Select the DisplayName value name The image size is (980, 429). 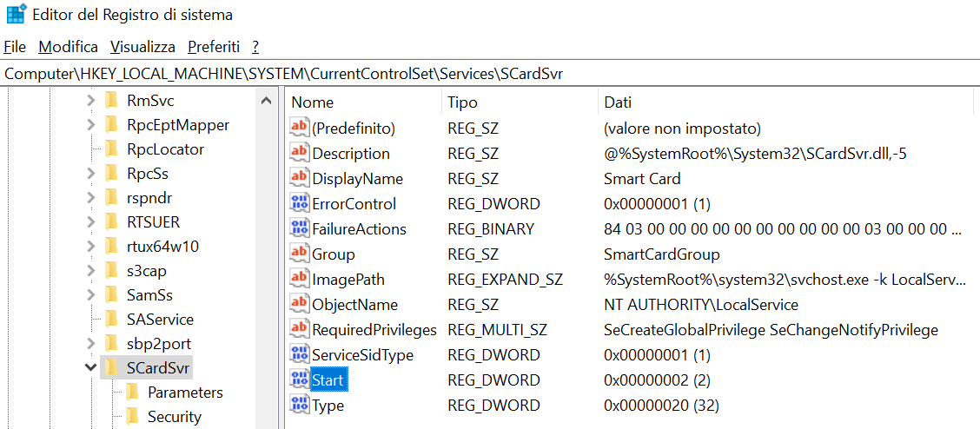click(357, 179)
